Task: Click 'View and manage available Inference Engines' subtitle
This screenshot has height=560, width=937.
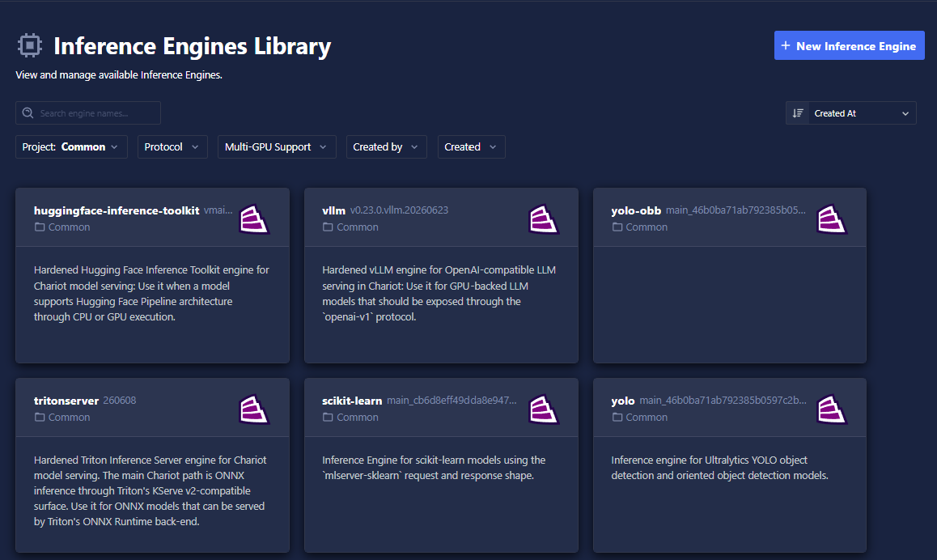Action: tap(119, 74)
